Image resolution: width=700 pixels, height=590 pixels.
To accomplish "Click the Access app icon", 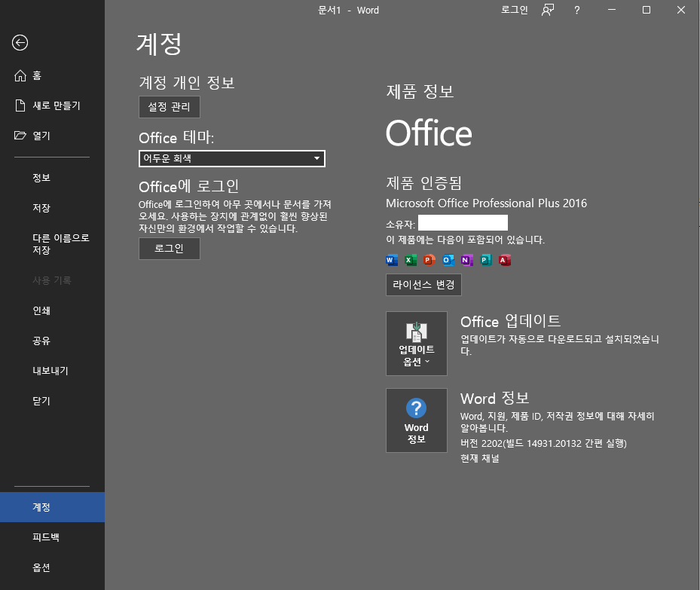I will click(504, 260).
